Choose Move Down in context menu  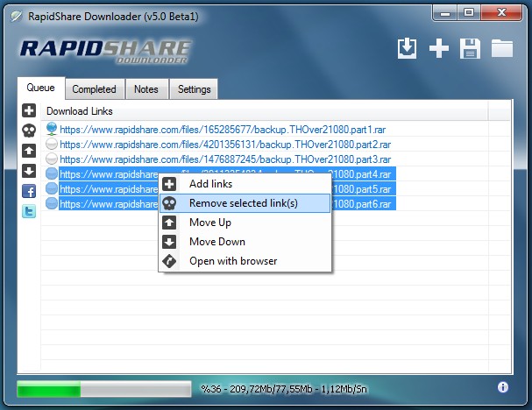click(245, 242)
